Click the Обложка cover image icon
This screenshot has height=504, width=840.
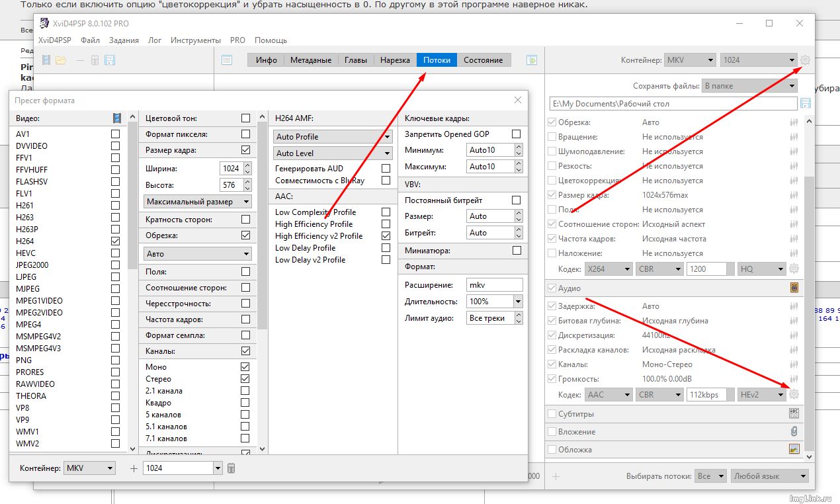pos(794,449)
